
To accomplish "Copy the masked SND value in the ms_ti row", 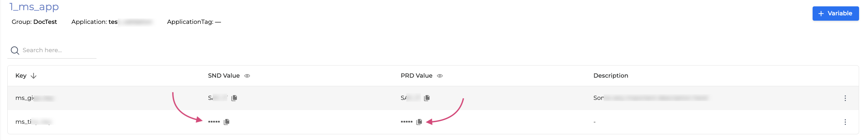I will (x=227, y=122).
